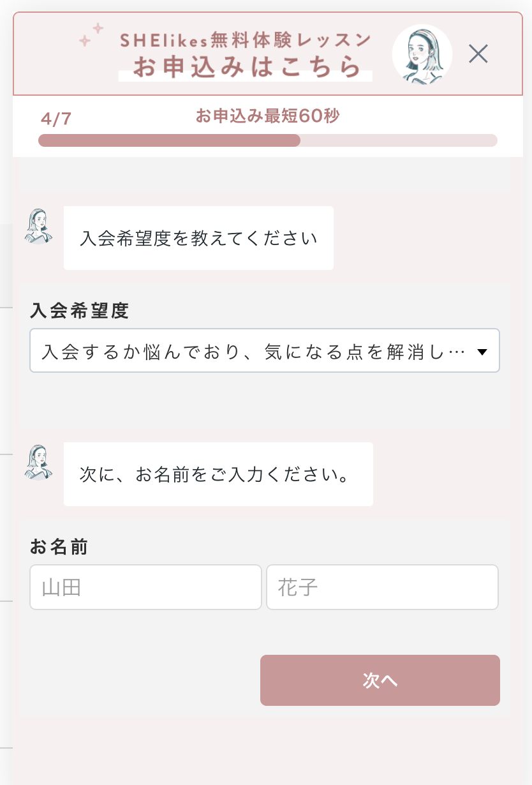Click the 4/7 step indicator
Viewport: 532px width, 785px height.
[55, 119]
